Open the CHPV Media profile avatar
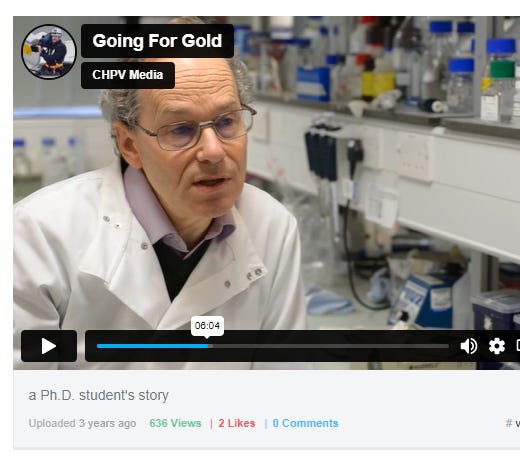The width and height of the screenshot is (520, 461). coord(49,52)
